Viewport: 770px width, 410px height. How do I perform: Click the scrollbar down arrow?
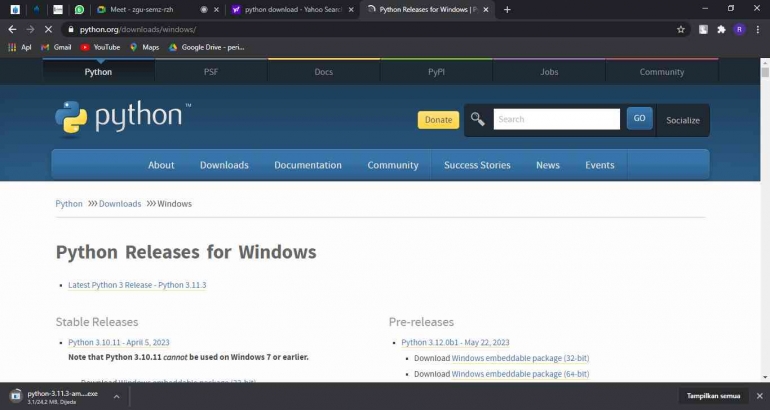[765, 377]
